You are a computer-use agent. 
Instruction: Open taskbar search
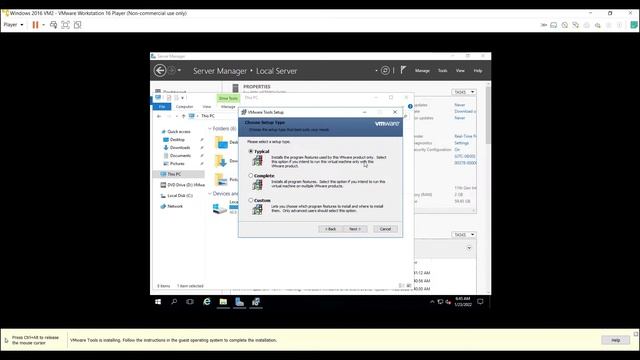point(174,302)
